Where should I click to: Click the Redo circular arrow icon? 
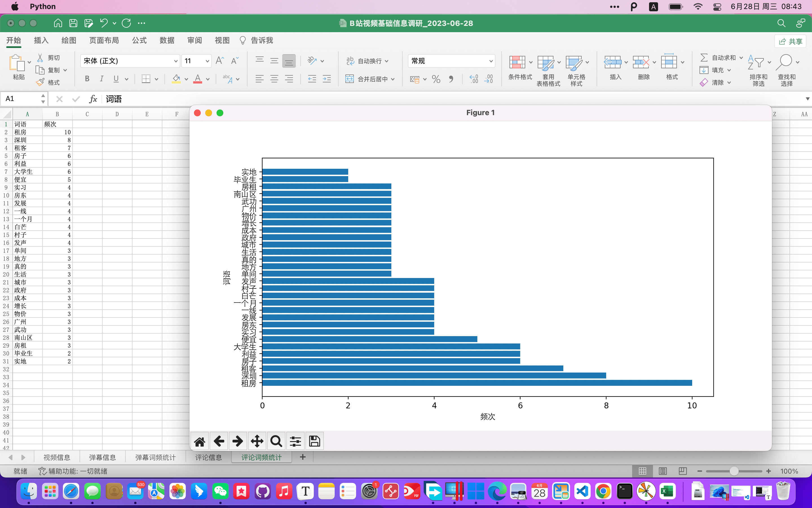coord(127,23)
